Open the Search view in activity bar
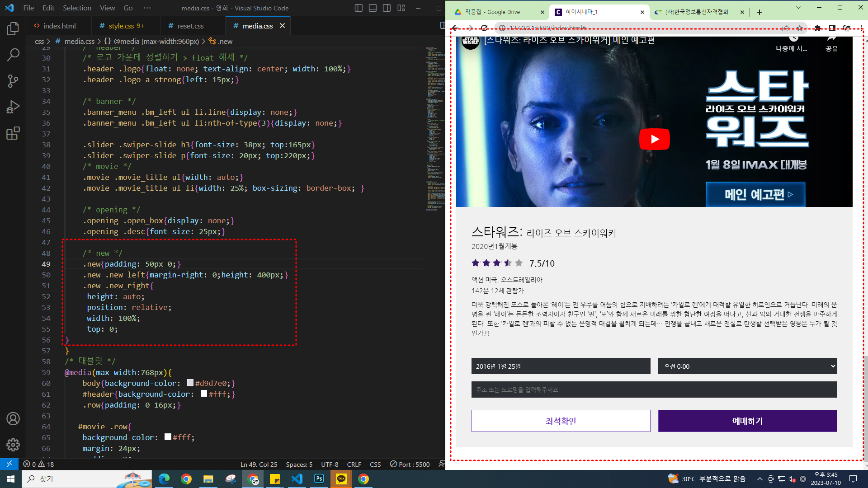The width and height of the screenshot is (868, 488). click(x=13, y=55)
